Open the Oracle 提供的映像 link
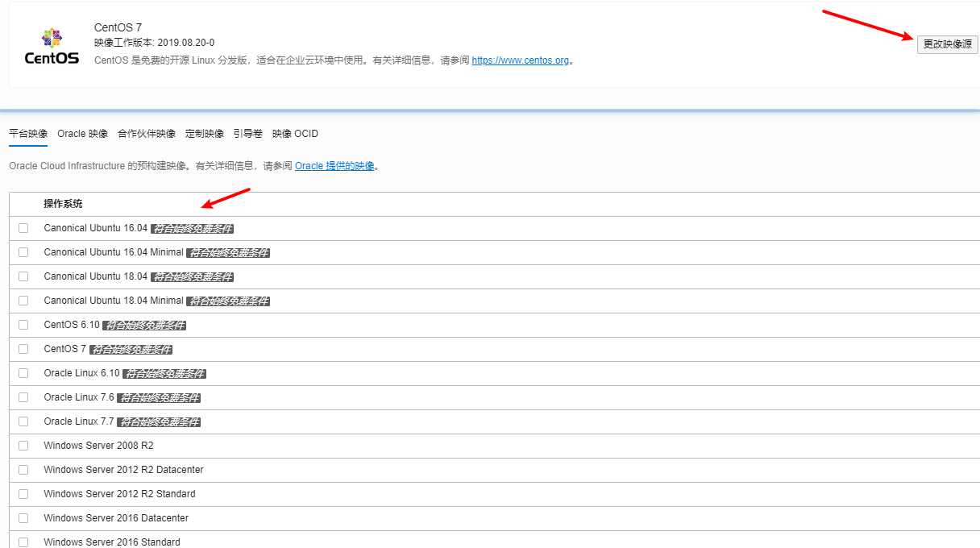 pyautogui.click(x=334, y=166)
